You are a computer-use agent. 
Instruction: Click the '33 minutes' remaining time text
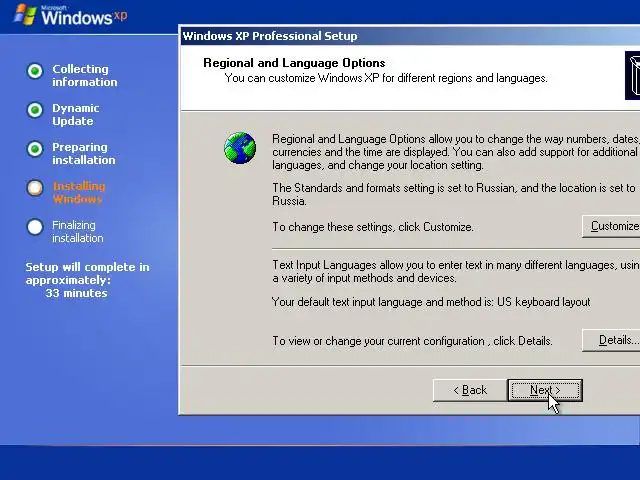pos(76,293)
